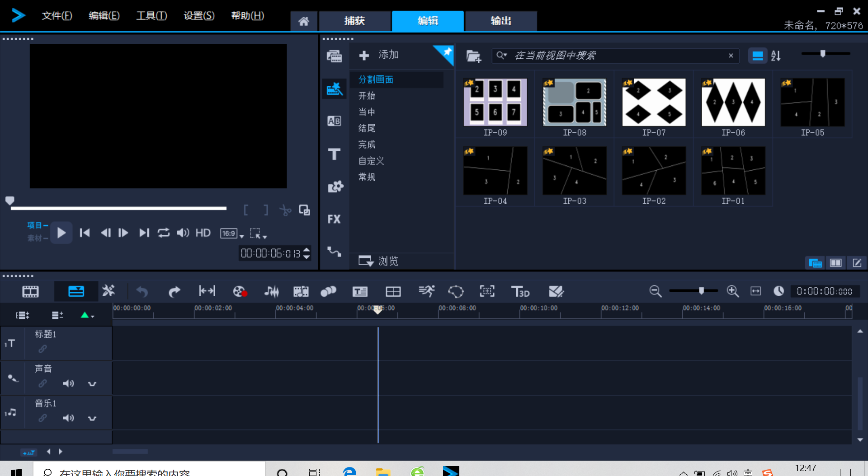Viewport: 868px width, 476px height.
Task: Toggle HD preview
Action: click(x=203, y=233)
